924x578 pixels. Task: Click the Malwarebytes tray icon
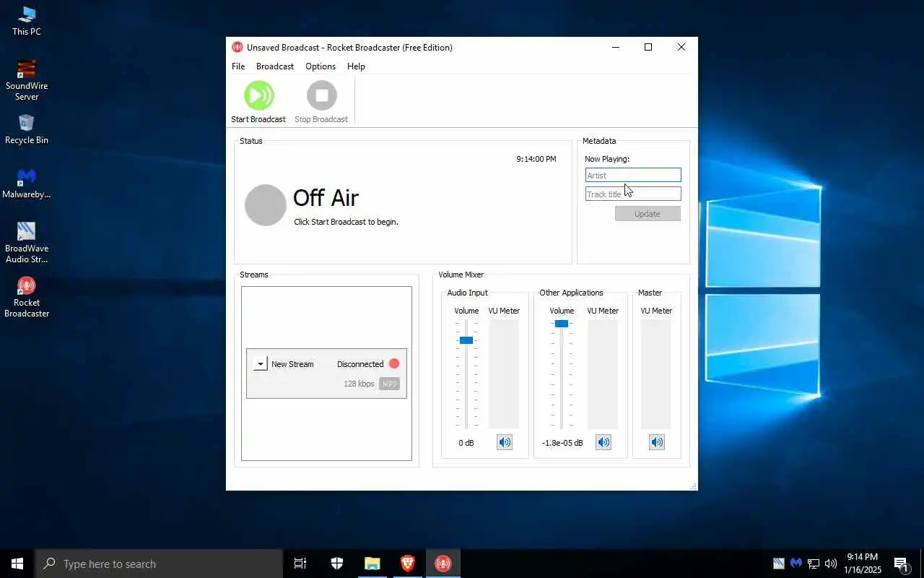pyautogui.click(x=796, y=564)
